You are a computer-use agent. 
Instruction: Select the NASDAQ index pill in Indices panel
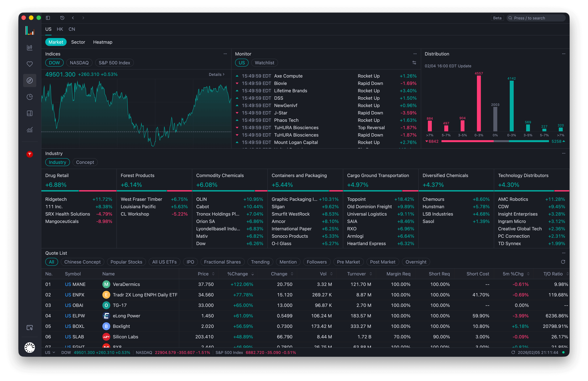click(79, 62)
